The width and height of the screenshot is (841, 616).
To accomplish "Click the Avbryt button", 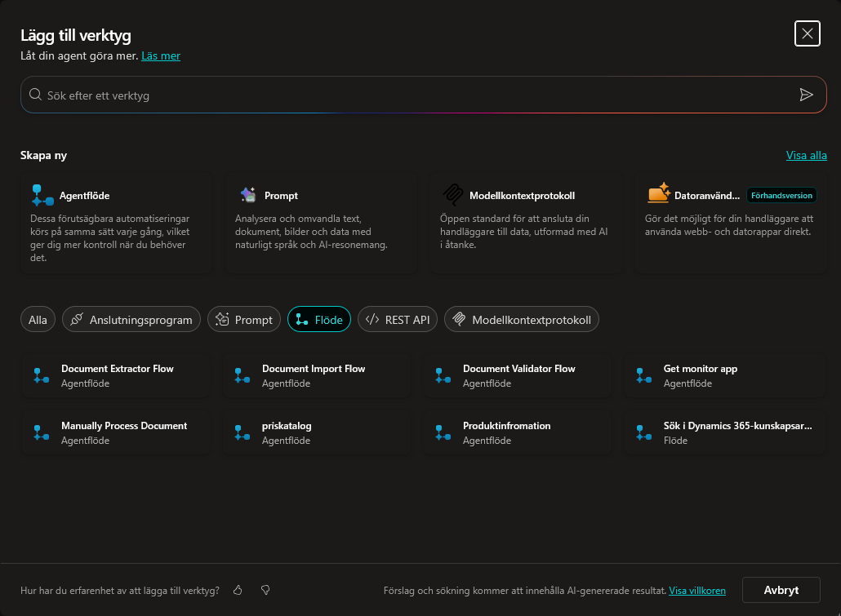I will point(781,590).
